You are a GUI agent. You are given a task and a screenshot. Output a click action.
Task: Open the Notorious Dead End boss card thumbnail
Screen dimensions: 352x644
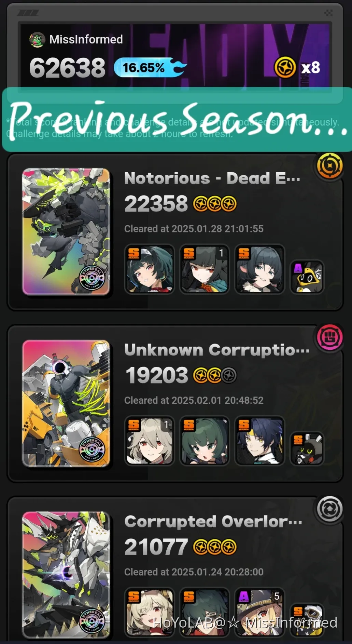point(66,232)
